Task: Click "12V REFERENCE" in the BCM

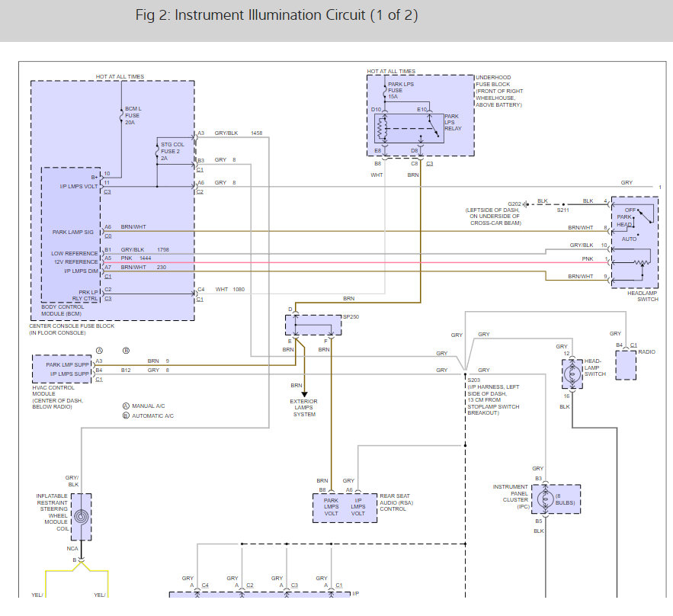Action: (x=76, y=261)
